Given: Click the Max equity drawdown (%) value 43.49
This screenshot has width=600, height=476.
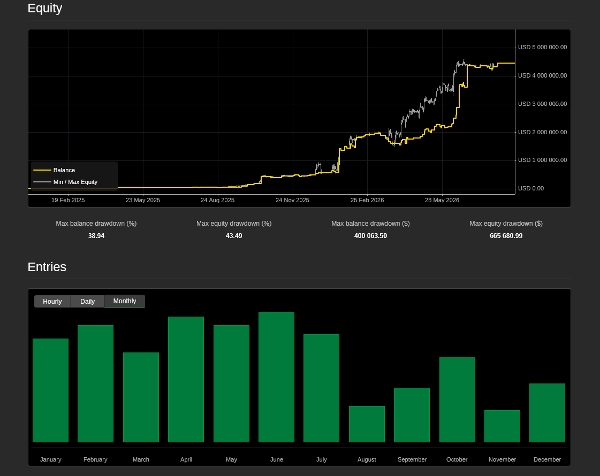Looking at the screenshot, I should click(x=234, y=236).
